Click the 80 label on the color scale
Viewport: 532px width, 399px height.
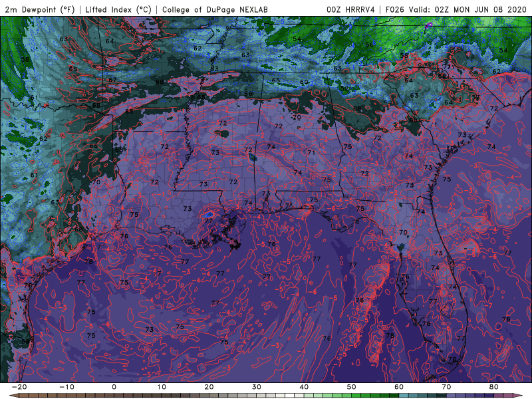[494, 387]
